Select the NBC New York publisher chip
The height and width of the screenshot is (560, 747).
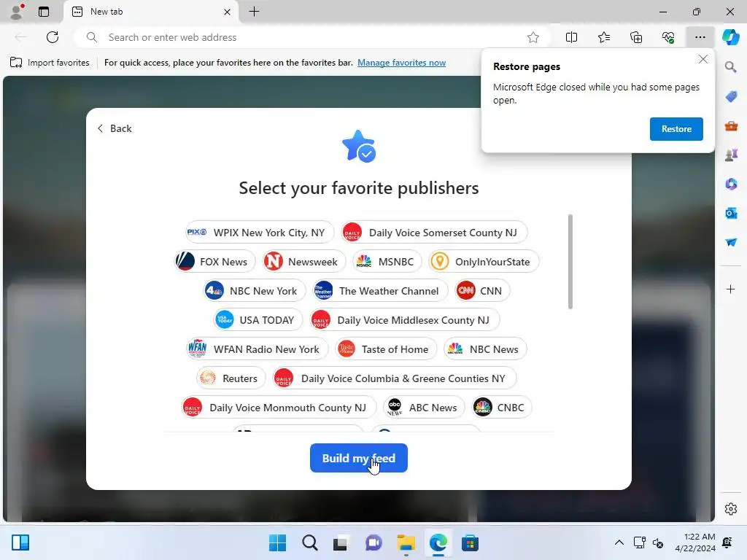[x=254, y=290]
